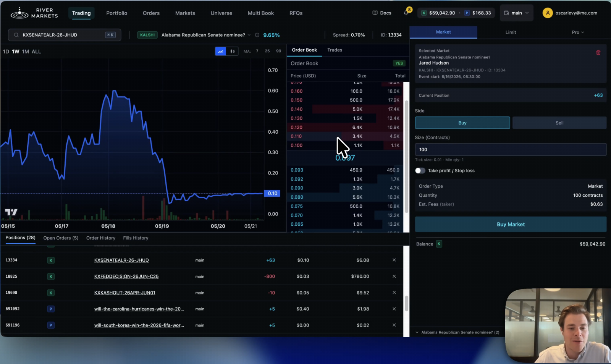The width and height of the screenshot is (611, 364).
Task: Open will-the-carolina-hurricanes position link
Action: point(139,309)
